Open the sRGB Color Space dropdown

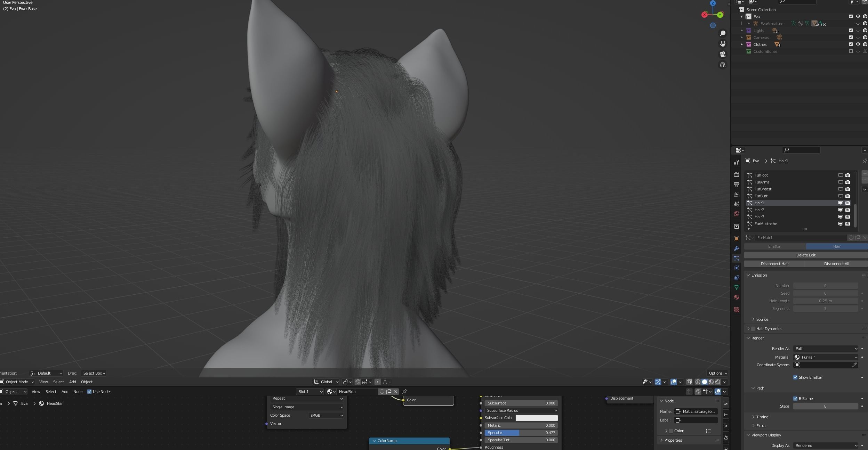(x=326, y=415)
